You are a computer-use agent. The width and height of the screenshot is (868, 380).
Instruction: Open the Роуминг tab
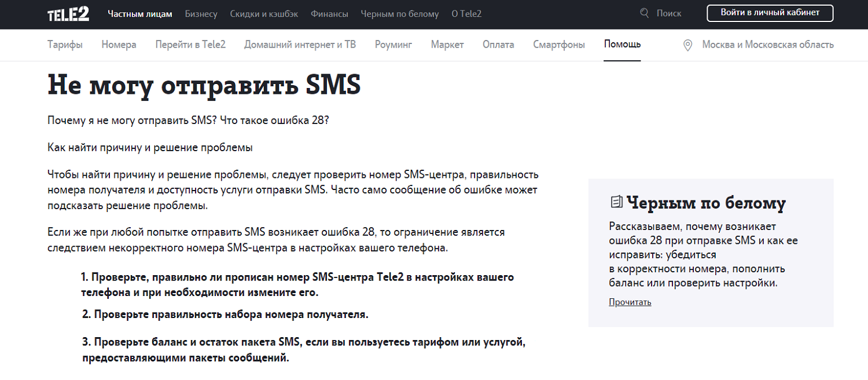(x=393, y=45)
